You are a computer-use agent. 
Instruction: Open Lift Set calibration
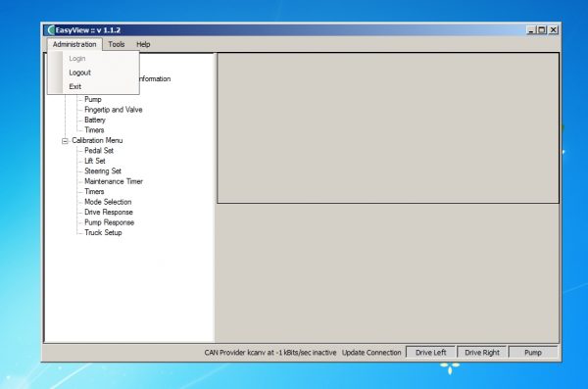95,161
